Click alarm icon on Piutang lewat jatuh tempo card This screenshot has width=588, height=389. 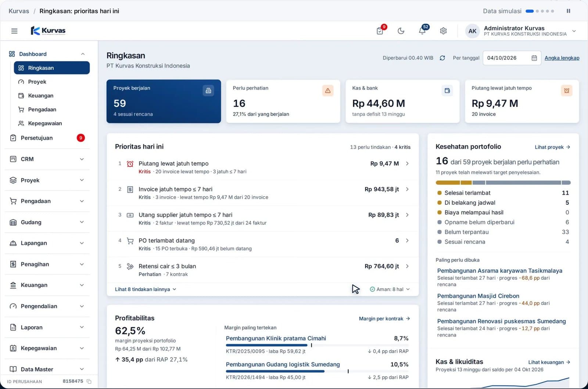pos(567,90)
